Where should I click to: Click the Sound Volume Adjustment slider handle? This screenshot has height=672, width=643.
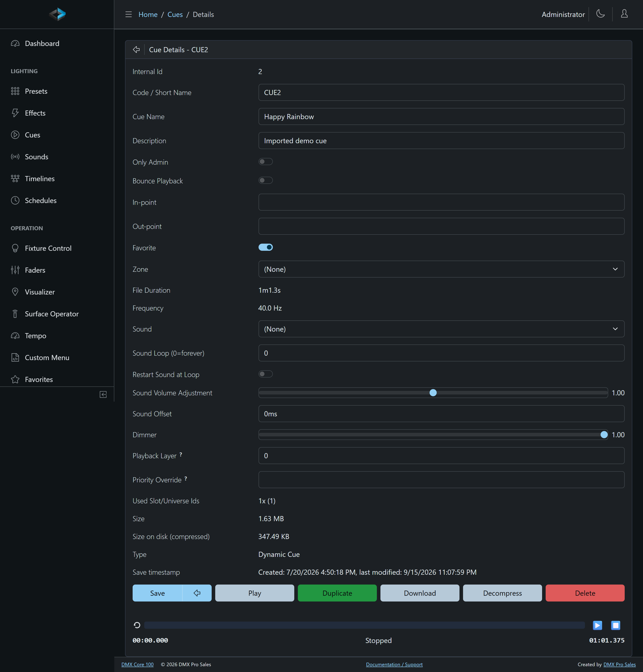pos(433,393)
